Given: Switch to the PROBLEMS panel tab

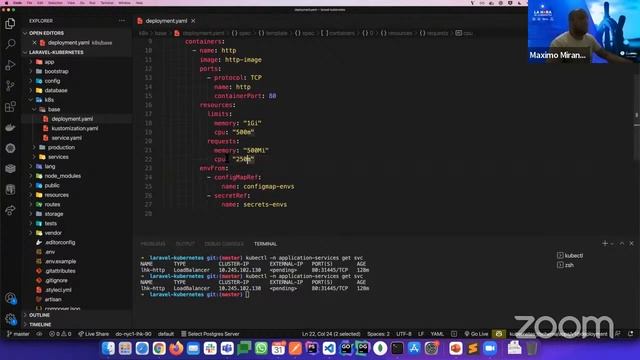Looking at the screenshot, I should click(x=153, y=244).
